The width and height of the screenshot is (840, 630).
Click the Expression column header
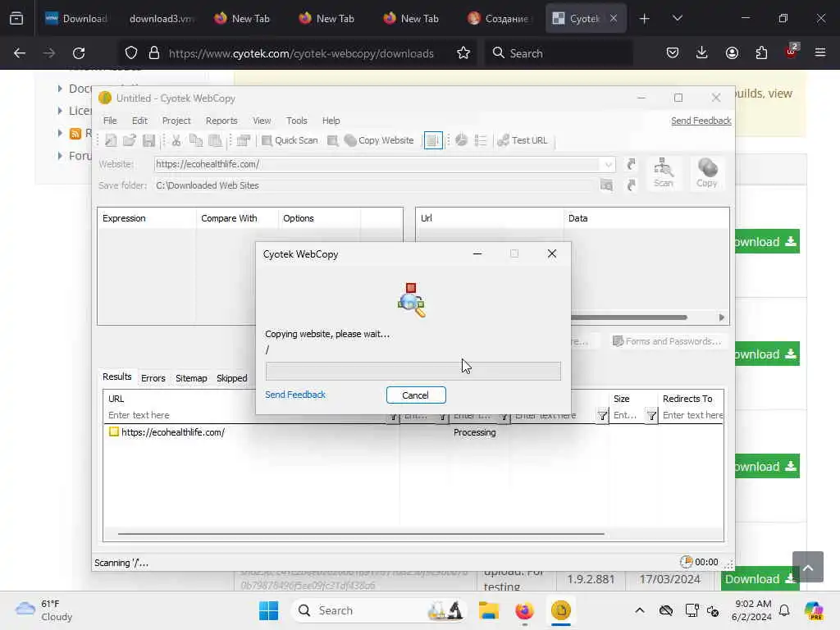pos(146,218)
